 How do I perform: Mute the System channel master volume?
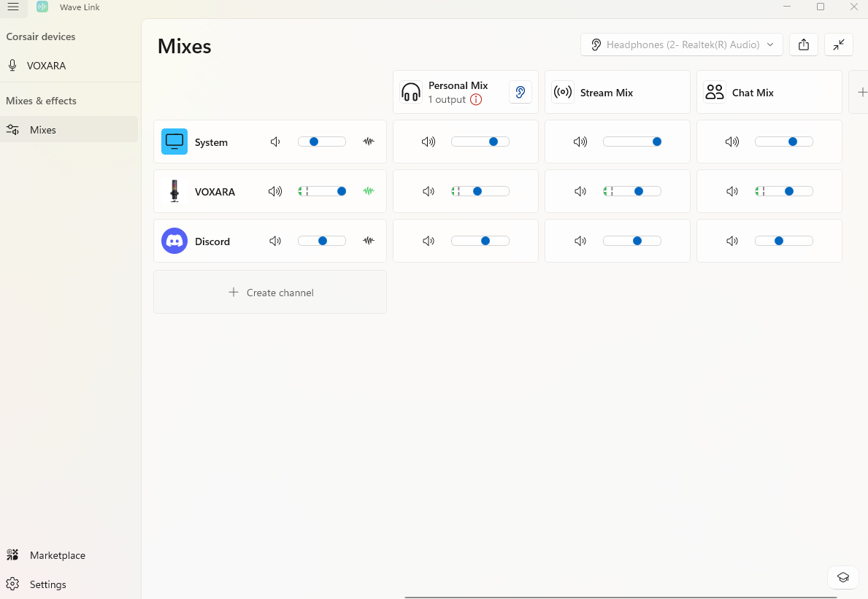(x=275, y=142)
